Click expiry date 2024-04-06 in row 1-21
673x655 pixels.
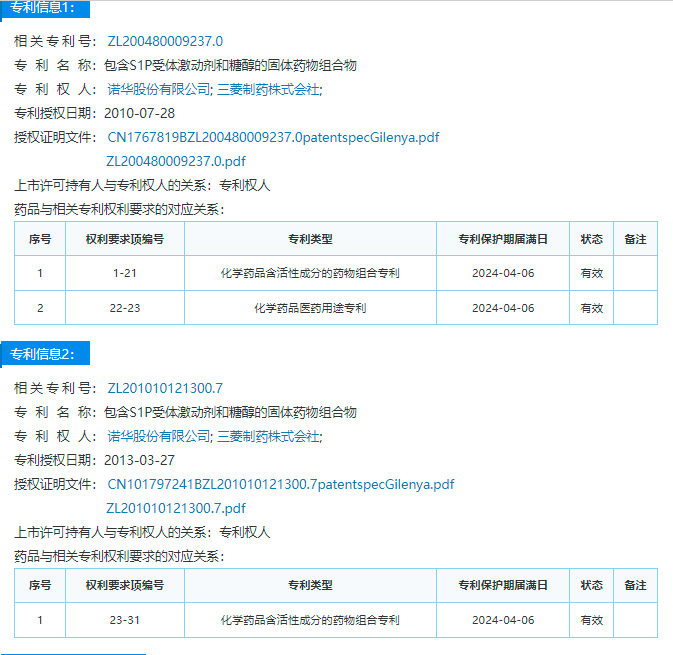(503, 273)
